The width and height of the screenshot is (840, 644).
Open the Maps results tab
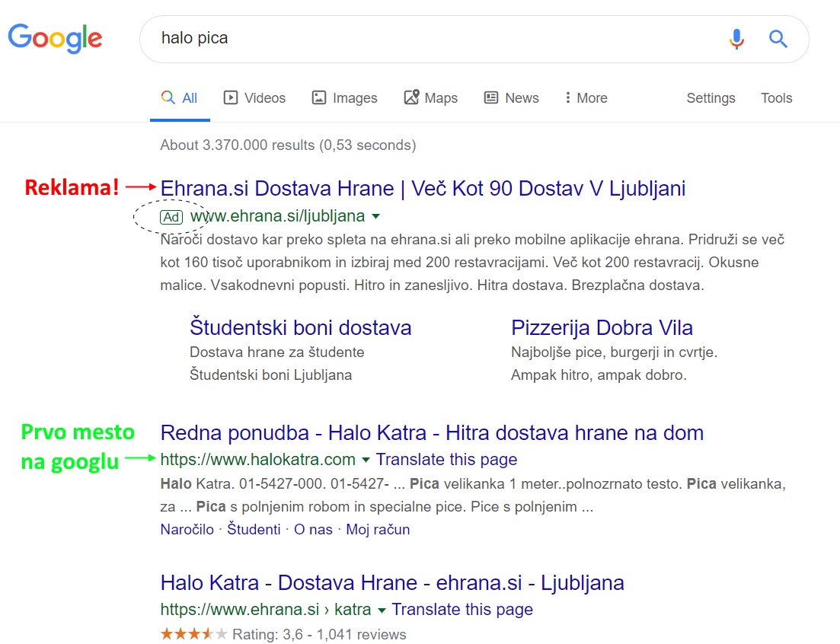pyautogui.click(x=431, y=98)
